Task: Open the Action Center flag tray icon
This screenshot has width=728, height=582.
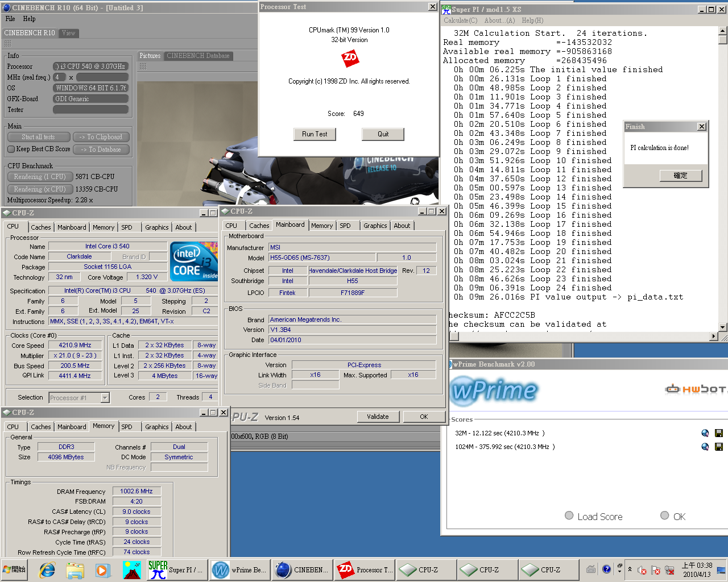Action: coord(656,570)
